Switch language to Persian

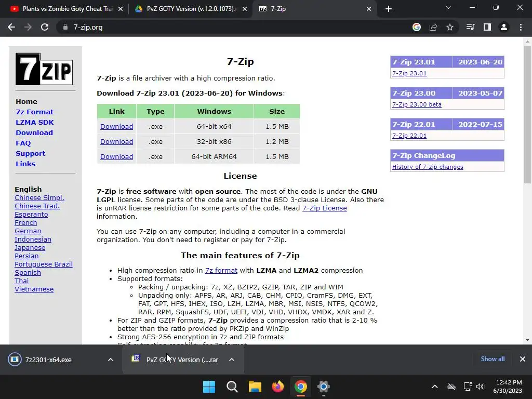(26, 256)
